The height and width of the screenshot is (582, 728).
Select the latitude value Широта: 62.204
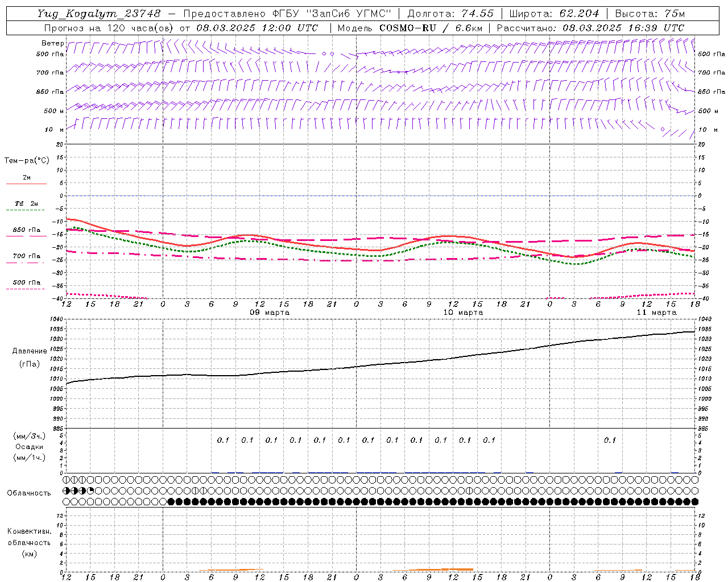point(555,14)
